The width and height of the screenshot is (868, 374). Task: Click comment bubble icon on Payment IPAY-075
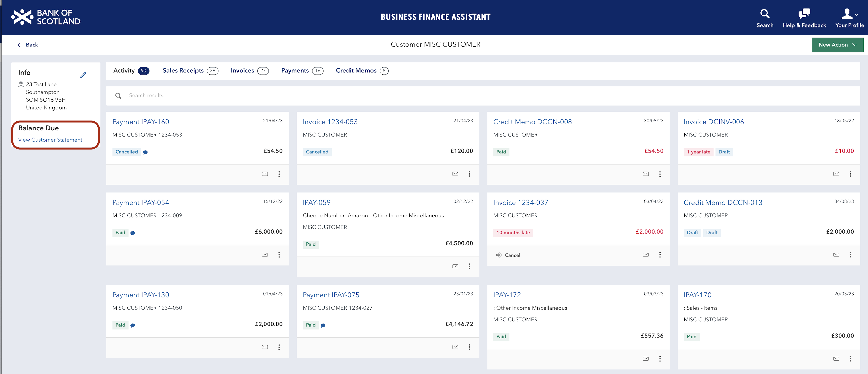(x=323, y=325)
